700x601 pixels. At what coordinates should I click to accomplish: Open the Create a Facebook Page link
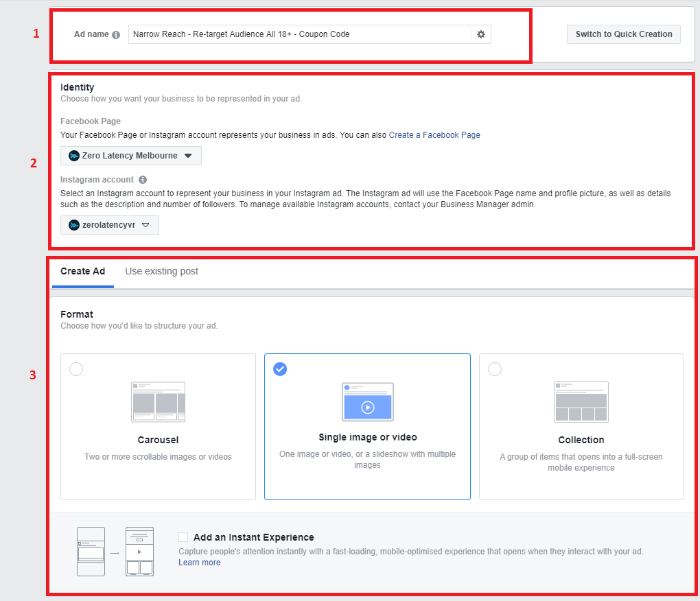[434, 135]
